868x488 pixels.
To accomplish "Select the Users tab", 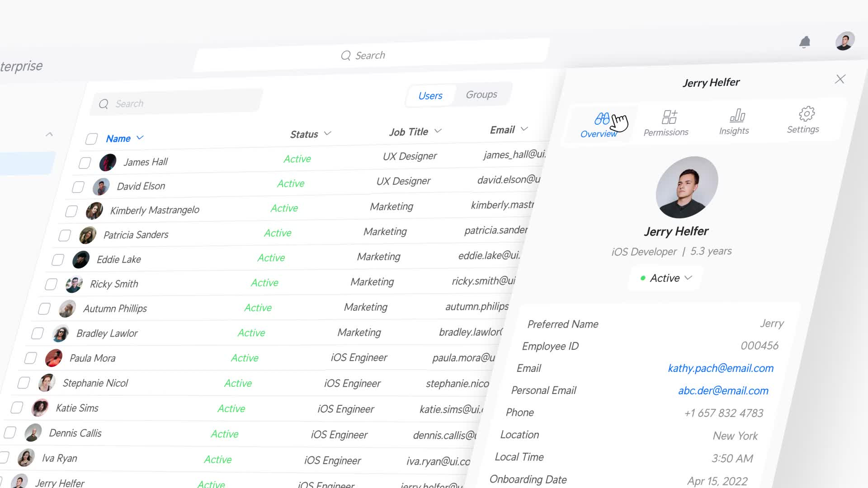I will click(x=430, y=96).
